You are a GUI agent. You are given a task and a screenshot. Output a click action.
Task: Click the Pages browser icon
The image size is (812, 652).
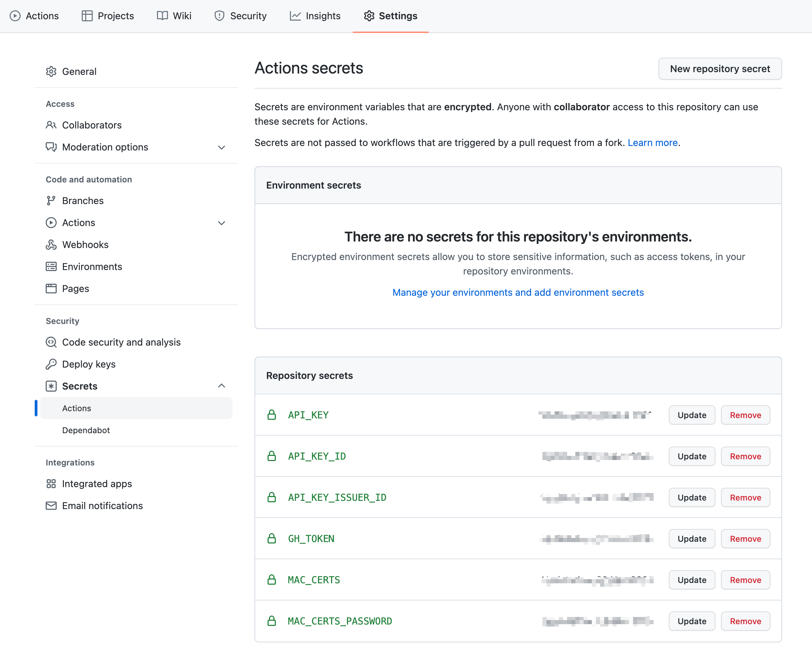[x=51, y=289]
